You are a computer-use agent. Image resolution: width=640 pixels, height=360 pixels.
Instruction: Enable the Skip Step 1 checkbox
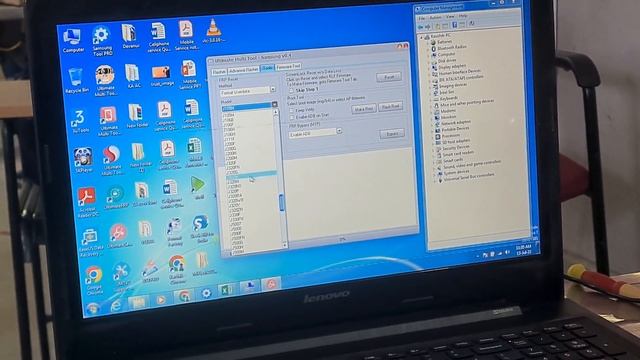291,91
